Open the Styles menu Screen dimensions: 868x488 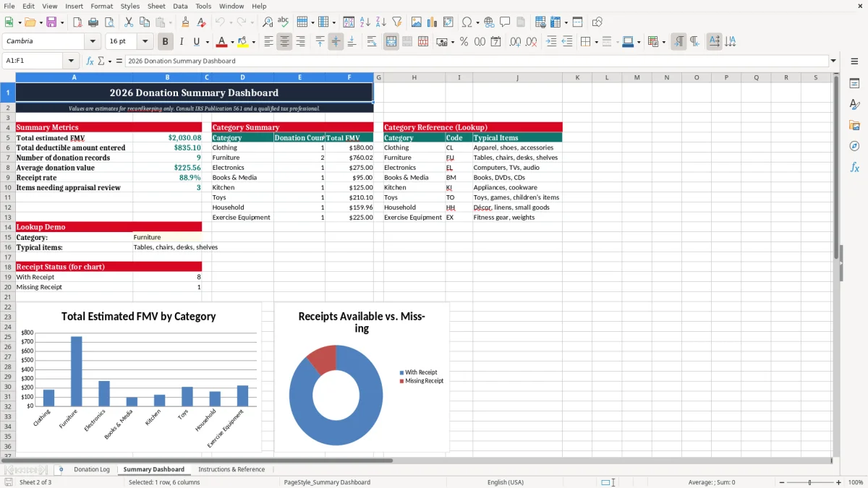click(x=130, y=6)
